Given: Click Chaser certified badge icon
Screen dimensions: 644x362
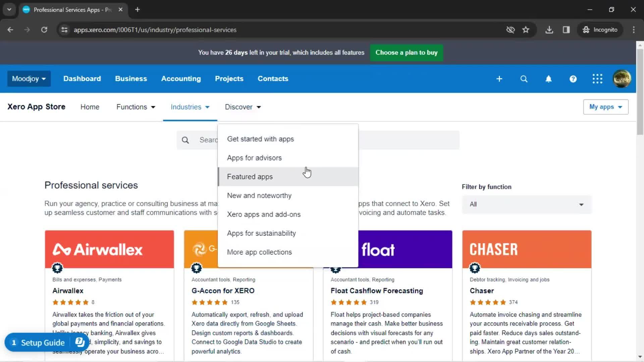Looking at the screenshot, I should point(475,268).
